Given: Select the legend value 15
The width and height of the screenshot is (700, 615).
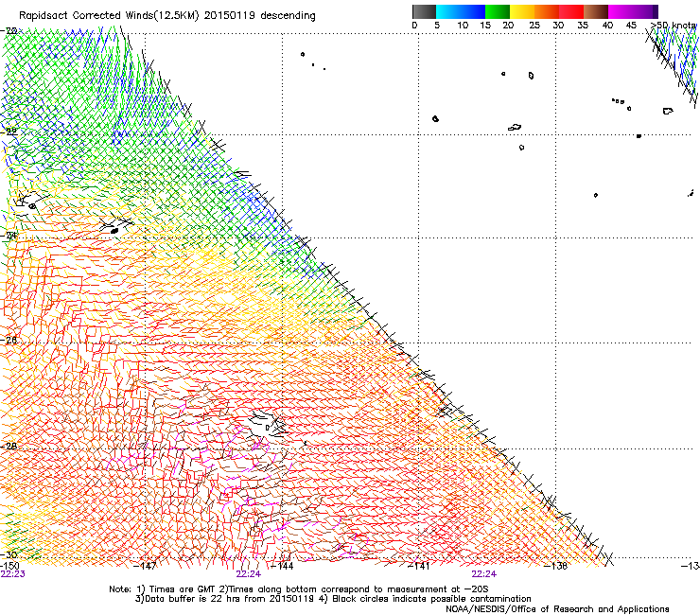Looking at the screenshot, I should (485, 26).
